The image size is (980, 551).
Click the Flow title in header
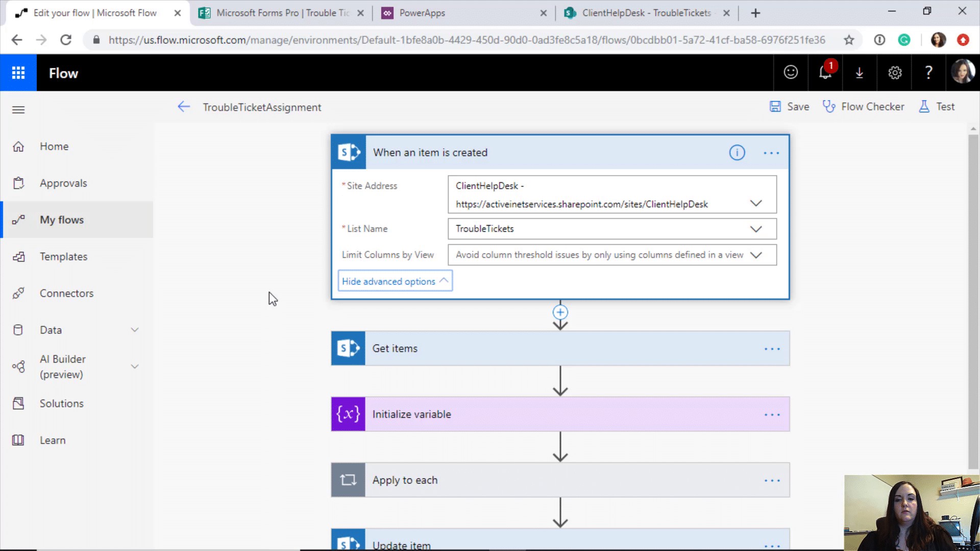point(63,73)
